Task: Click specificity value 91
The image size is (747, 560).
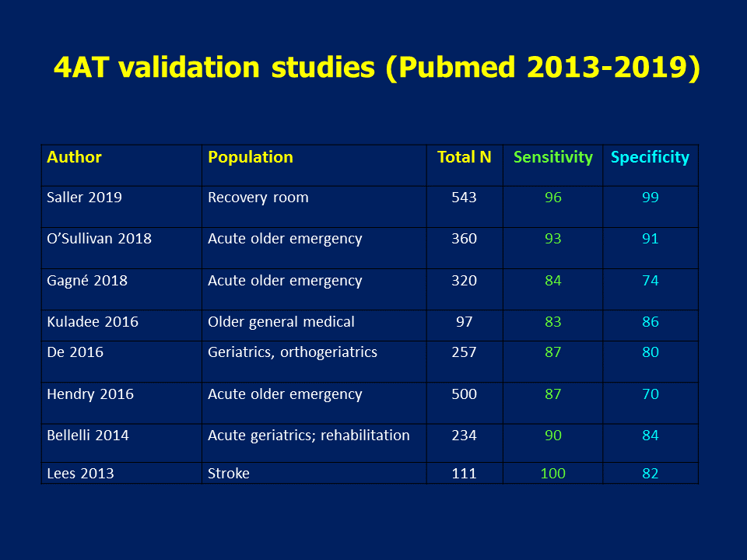Action: click(651, 239)
